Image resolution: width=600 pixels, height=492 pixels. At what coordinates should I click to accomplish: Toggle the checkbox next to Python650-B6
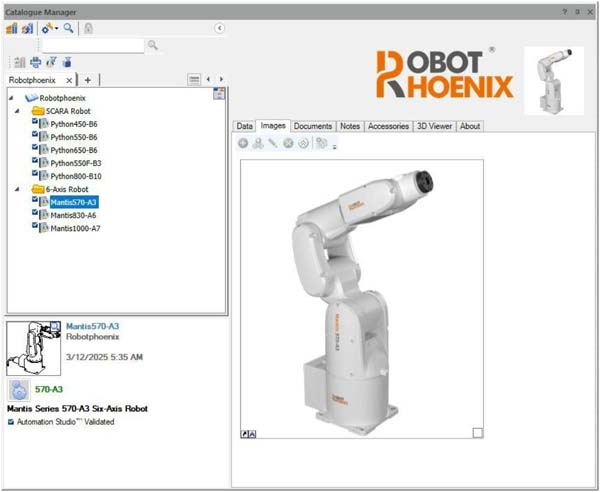coord(35,147)
